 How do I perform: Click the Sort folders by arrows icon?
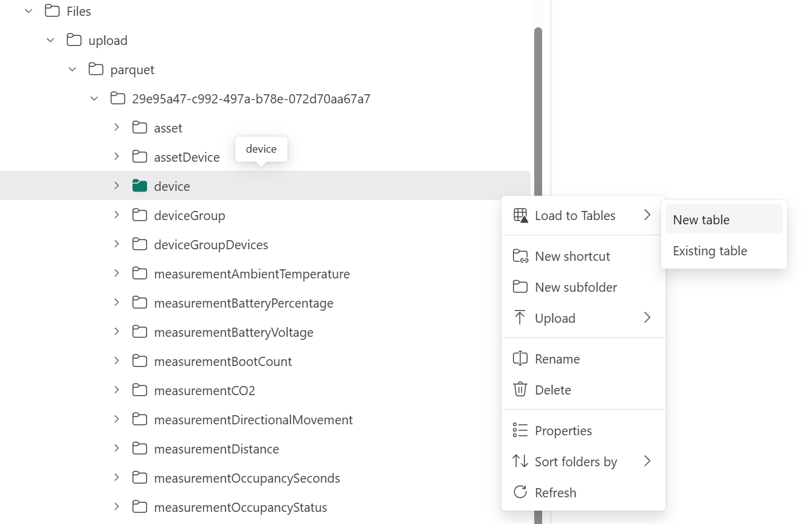pos(520,461)
